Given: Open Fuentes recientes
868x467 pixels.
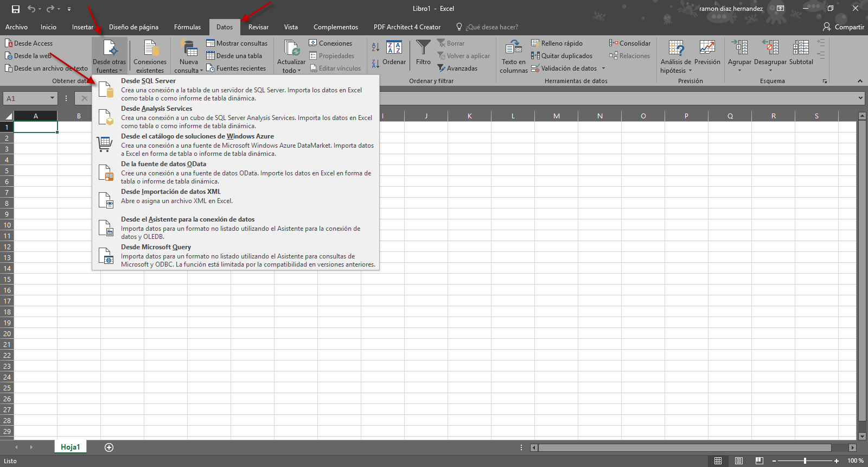Looking at the screenshot, I should [237, 68].
